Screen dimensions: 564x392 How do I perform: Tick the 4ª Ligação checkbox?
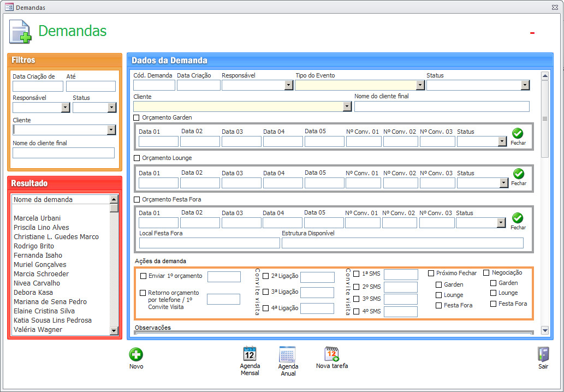click(266, 308)
